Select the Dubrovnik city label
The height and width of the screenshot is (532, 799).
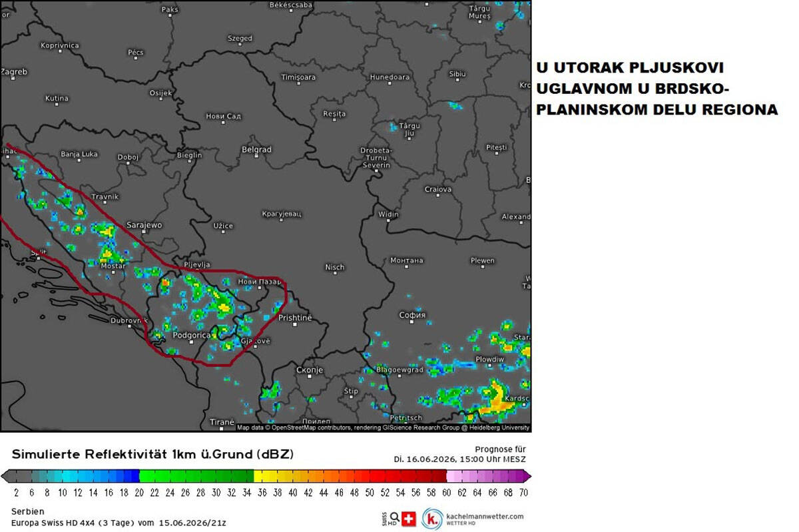pyautogui.click(x=129, y=320)
